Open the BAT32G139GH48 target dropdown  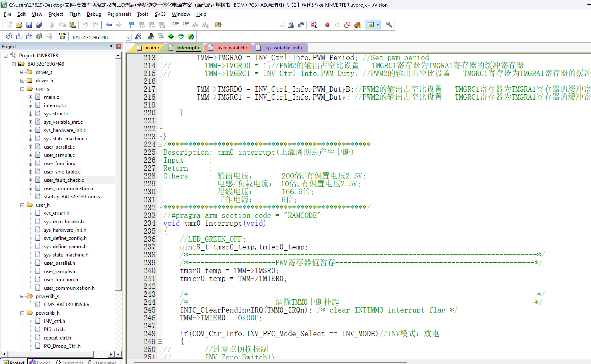[x=129, y=37]
